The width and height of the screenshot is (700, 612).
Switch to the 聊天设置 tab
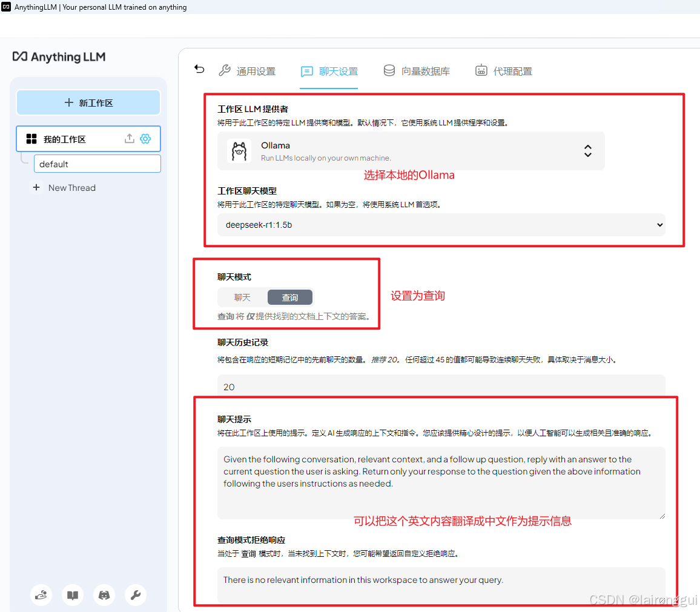point(329,71)
